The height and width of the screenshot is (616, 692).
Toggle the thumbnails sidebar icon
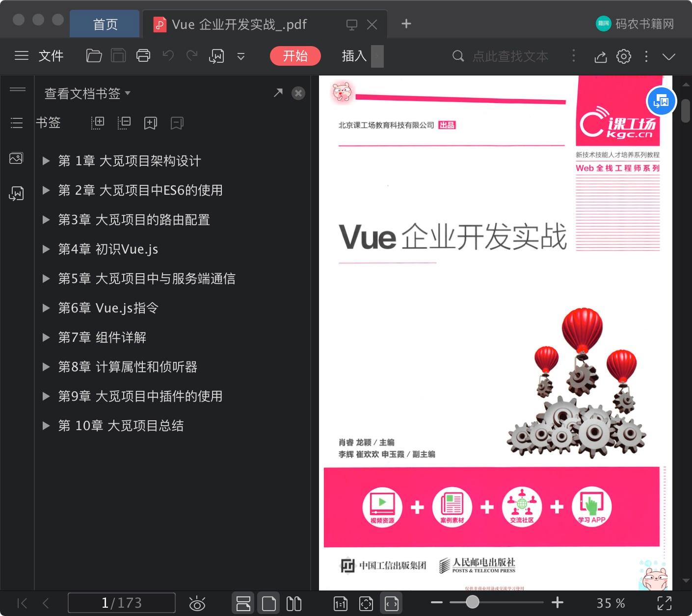tap(16, 158)
